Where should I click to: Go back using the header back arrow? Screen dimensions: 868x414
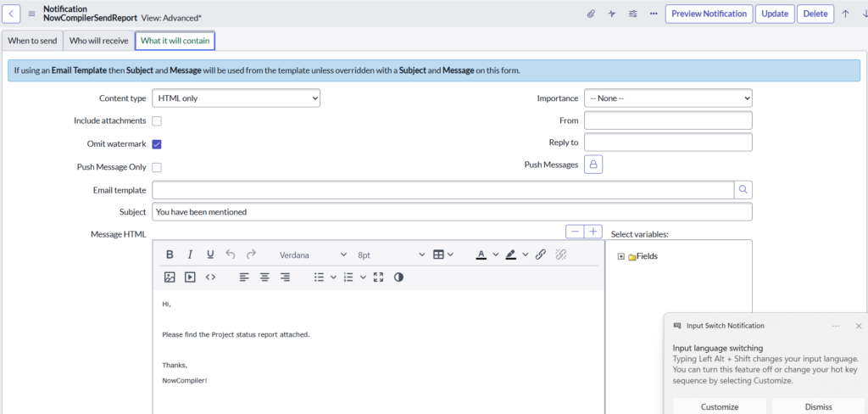point(12,14)
